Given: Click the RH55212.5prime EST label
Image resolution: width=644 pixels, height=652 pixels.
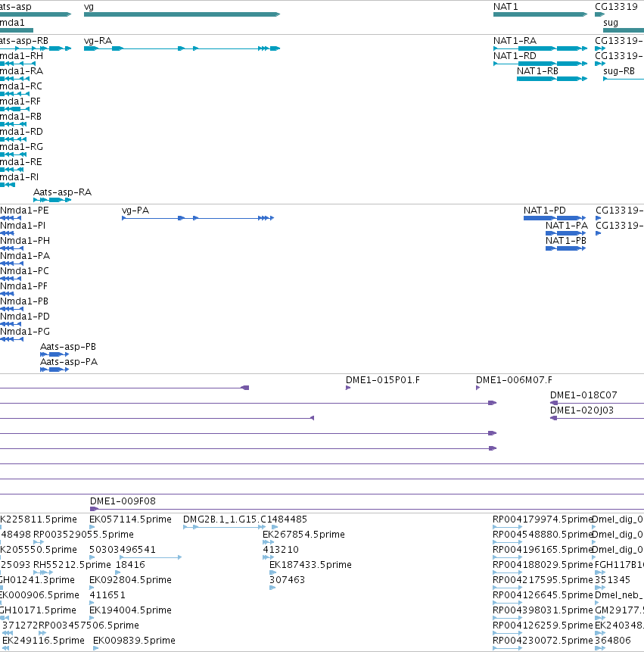Looking at the screenshot, I should [72, 565].
